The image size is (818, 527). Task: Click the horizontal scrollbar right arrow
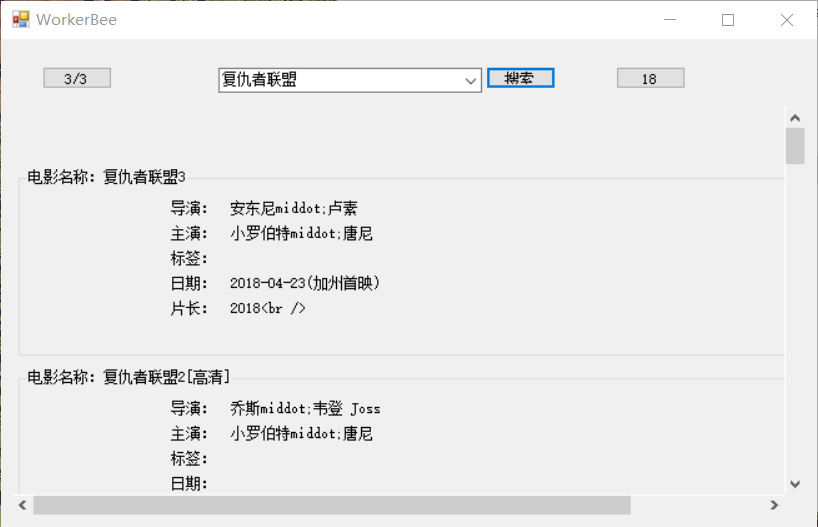coord(774,505)
